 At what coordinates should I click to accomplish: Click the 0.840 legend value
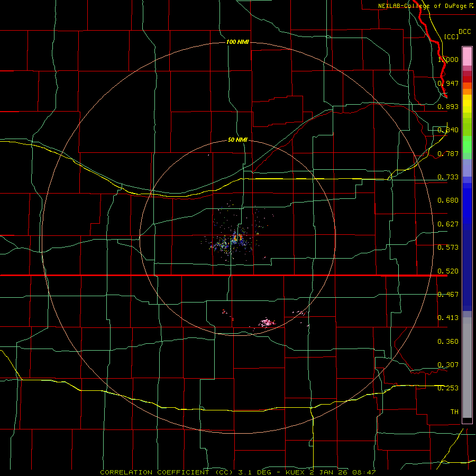pyautogui.click(x=448, y=130)
